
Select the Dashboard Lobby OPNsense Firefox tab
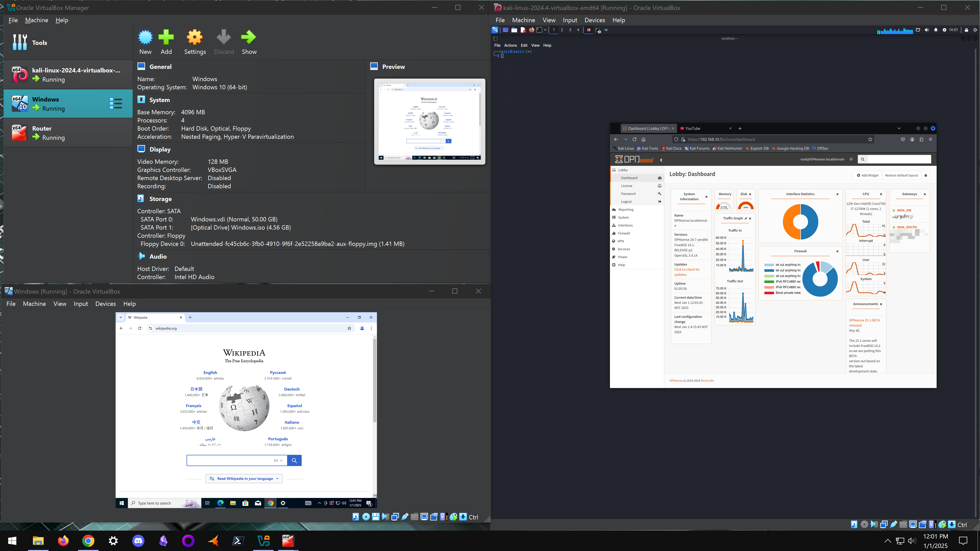(648, 129)
